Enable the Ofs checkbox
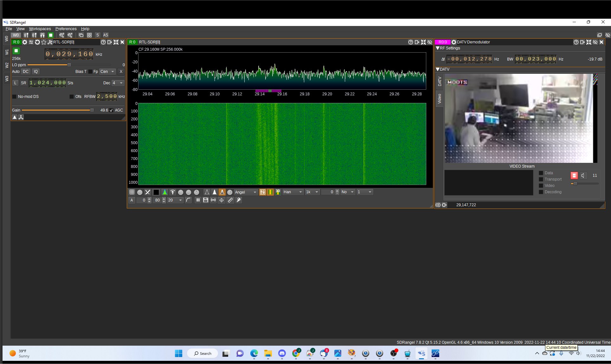611x364 pixels. point(72,97)
